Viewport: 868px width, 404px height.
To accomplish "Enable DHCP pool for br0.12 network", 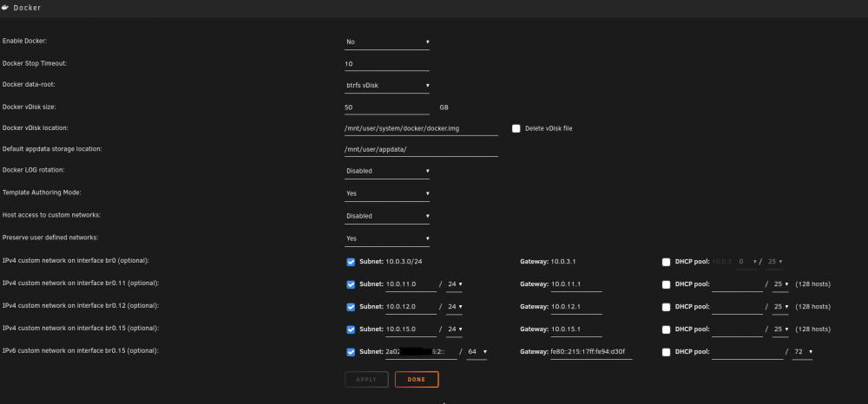I will (666, 307).
